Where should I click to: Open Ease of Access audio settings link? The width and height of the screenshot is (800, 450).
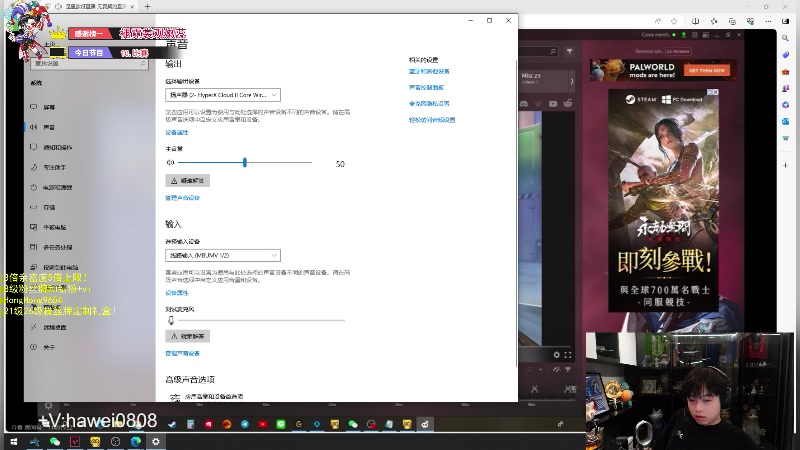pyautogui.click(x=432, y=120)
